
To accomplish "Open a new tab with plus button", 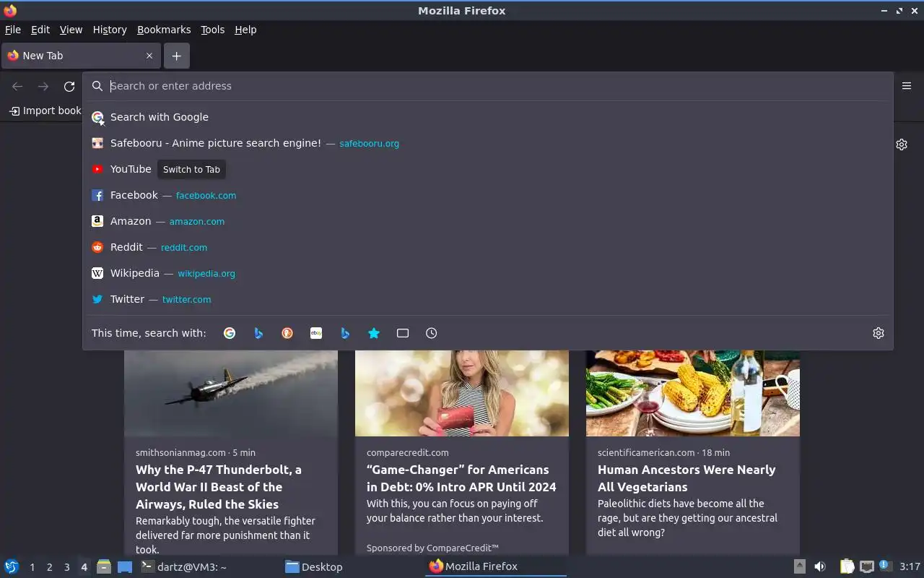I will click(x=176, y=56).
